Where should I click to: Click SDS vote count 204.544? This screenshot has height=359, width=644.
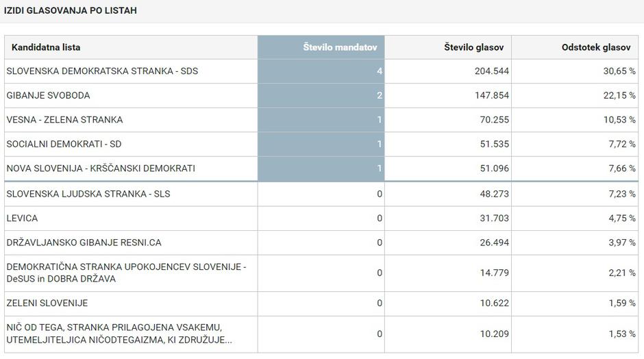click(491, 71)
